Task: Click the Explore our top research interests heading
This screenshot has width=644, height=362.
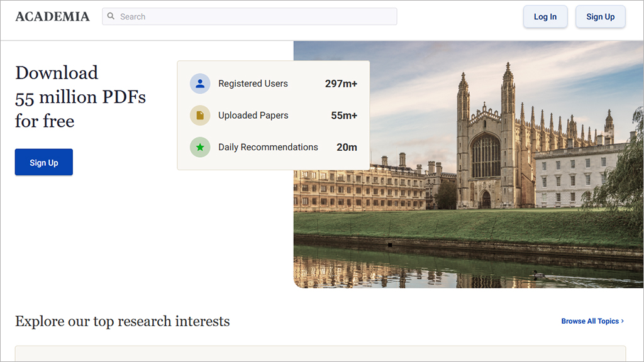Action: click(122, 322)
